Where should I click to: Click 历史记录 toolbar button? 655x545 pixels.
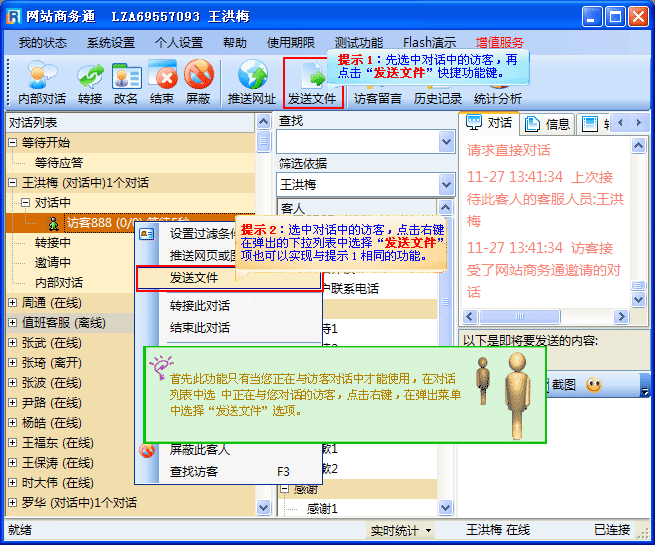[x=438, y=99]
